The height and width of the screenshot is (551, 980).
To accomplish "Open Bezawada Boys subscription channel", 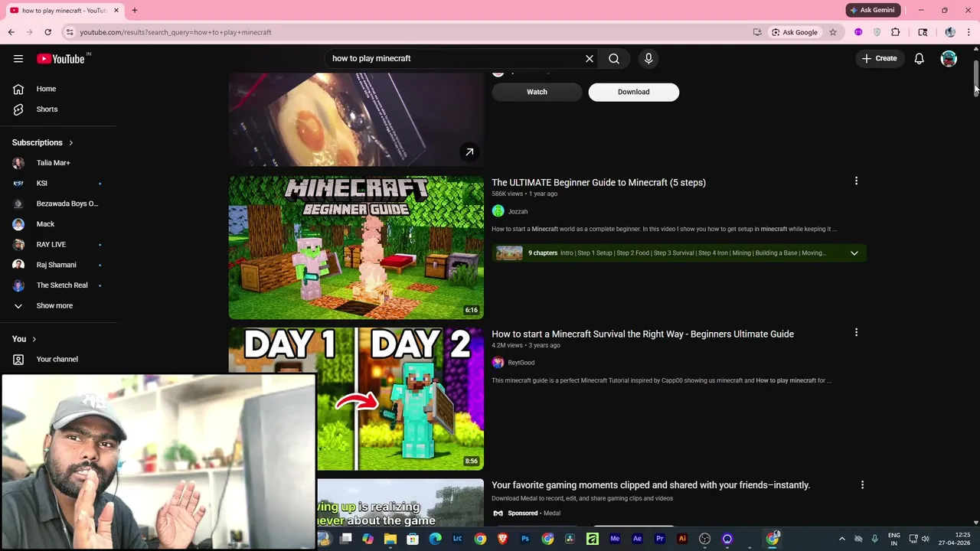I will point(67,204).
